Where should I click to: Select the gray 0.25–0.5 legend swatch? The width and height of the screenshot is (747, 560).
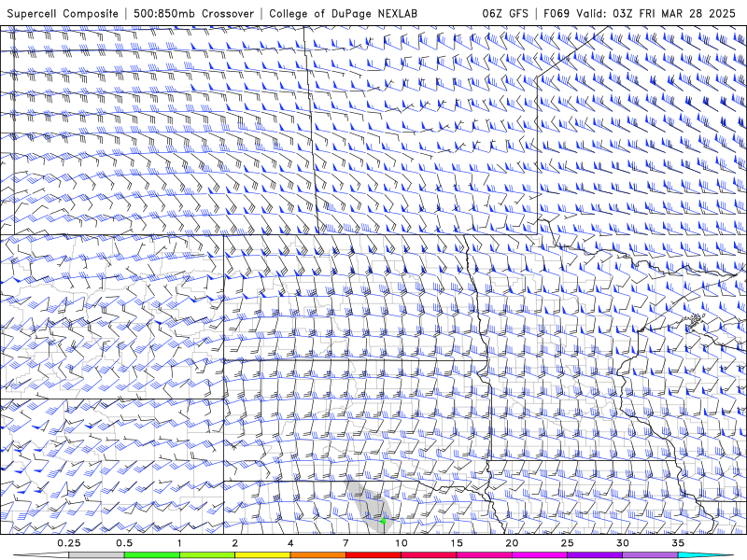[96, 555]
